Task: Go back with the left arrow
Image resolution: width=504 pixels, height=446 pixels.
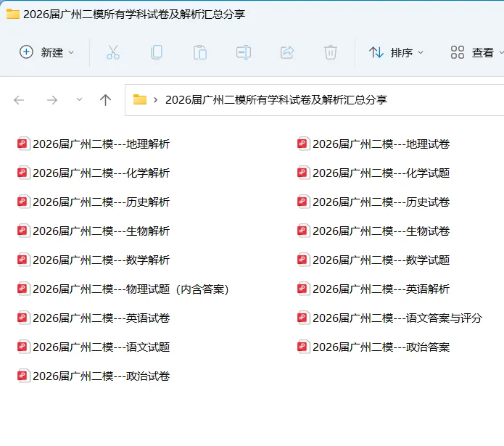Action: tap(19, 100)
